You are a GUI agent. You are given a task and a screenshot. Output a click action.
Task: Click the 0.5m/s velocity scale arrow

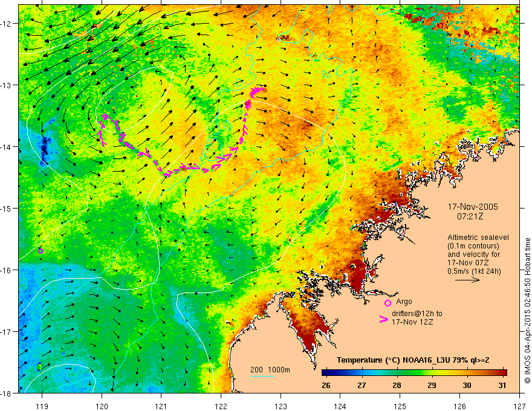coord(467,280)
